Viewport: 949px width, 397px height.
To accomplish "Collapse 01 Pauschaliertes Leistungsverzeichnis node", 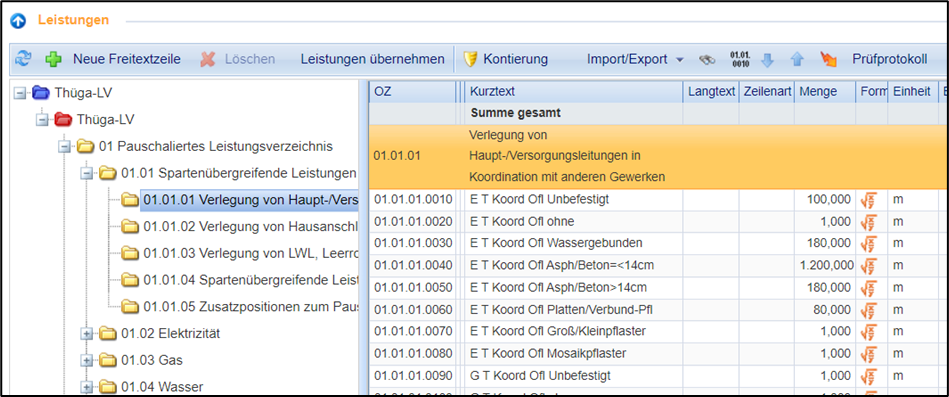I will click(x=64, y=146).
